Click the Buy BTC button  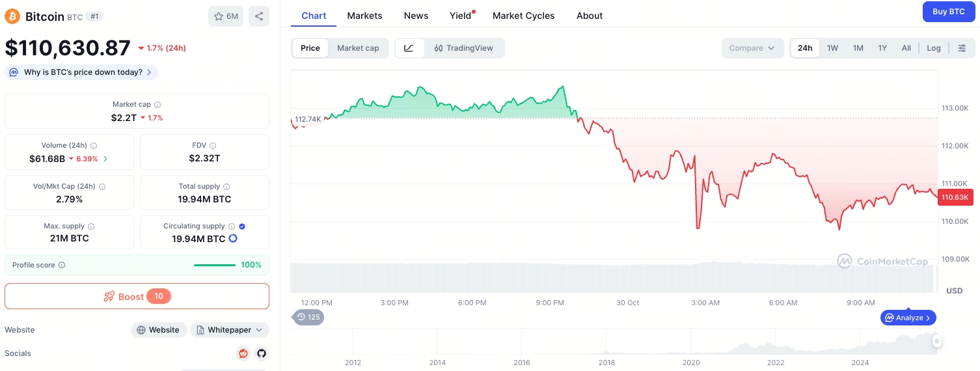point(948,12)
